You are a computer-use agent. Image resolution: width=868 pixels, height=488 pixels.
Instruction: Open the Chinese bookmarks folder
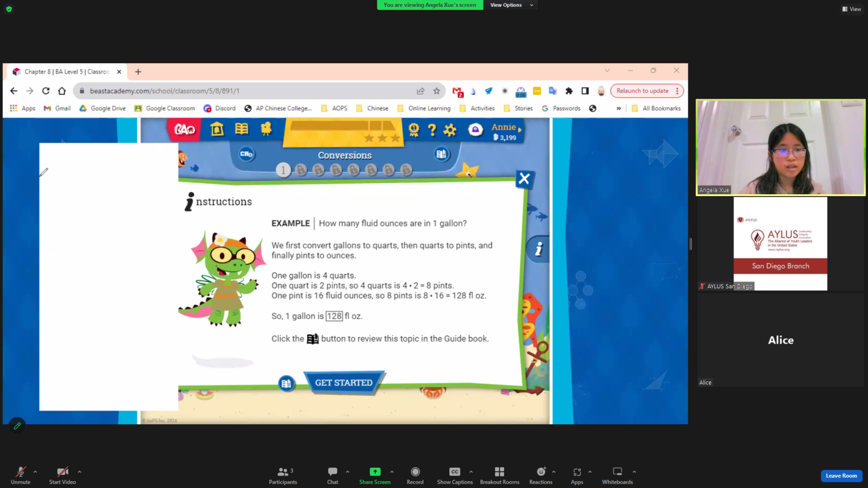click(x=372, y=108)
